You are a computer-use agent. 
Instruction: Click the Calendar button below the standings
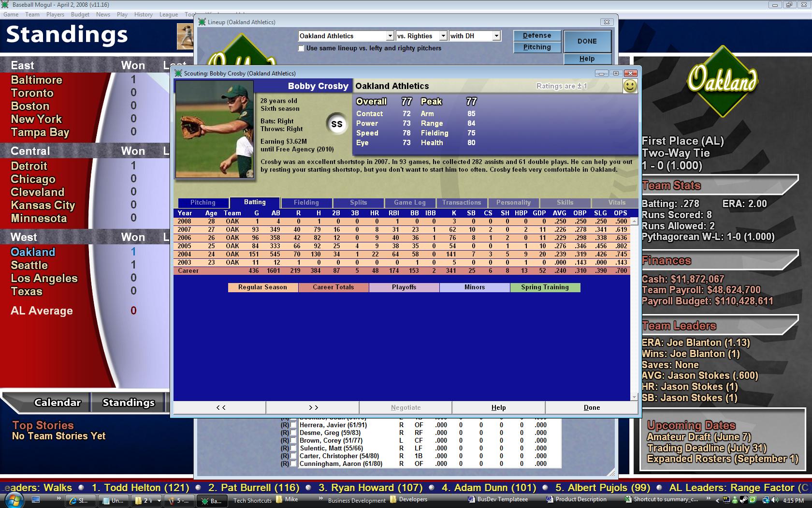click(57, 402)
